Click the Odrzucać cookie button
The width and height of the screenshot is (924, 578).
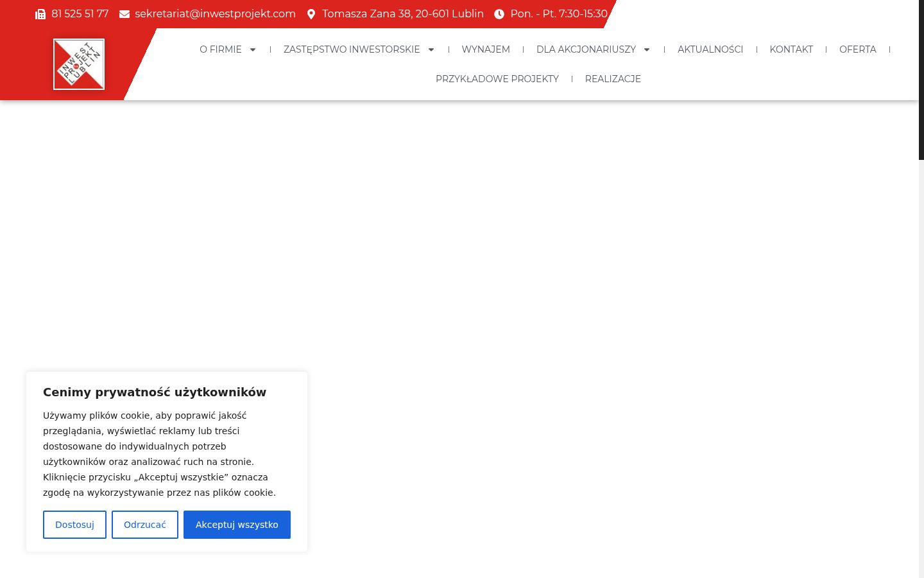point(145,525)
